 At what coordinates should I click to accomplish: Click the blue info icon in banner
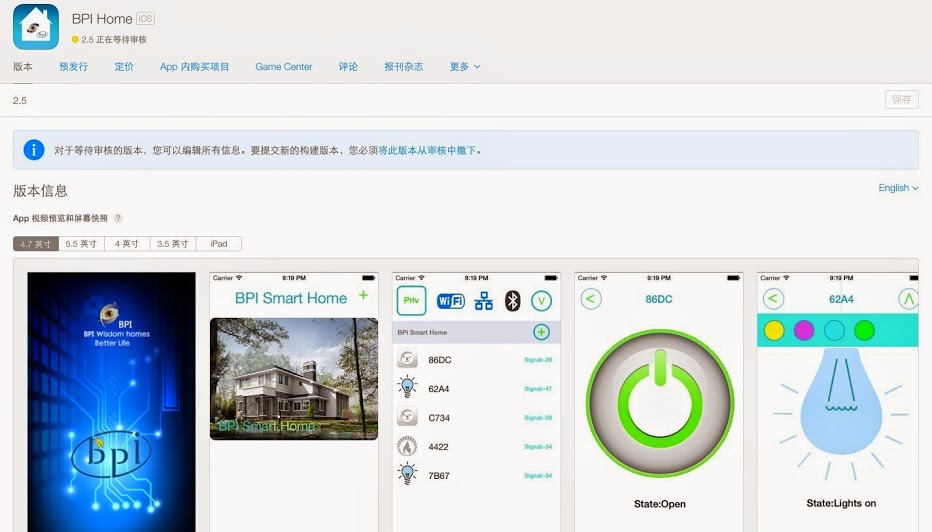click(34, 150)
